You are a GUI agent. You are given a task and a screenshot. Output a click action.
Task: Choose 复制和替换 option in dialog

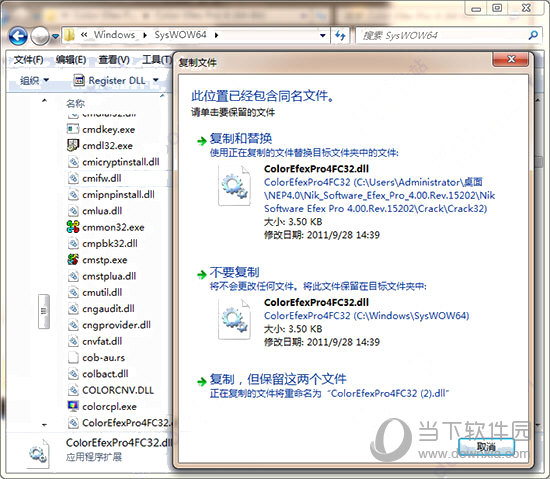[241, 139]
